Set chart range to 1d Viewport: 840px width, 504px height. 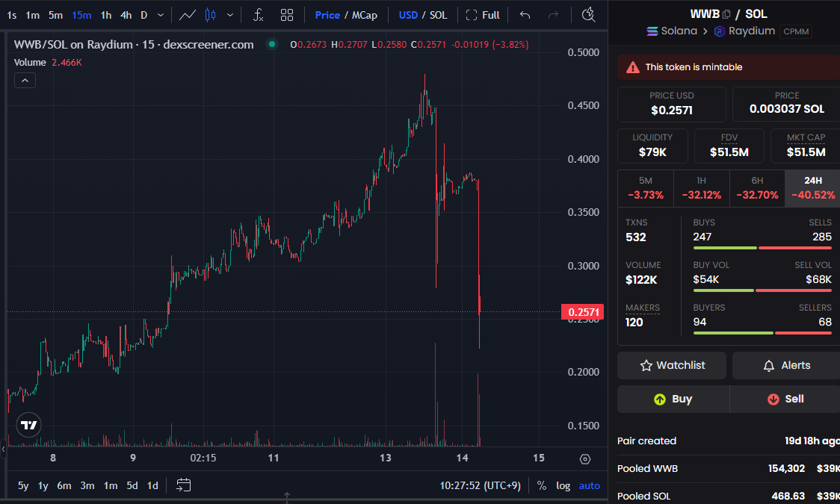click(152, 486)
